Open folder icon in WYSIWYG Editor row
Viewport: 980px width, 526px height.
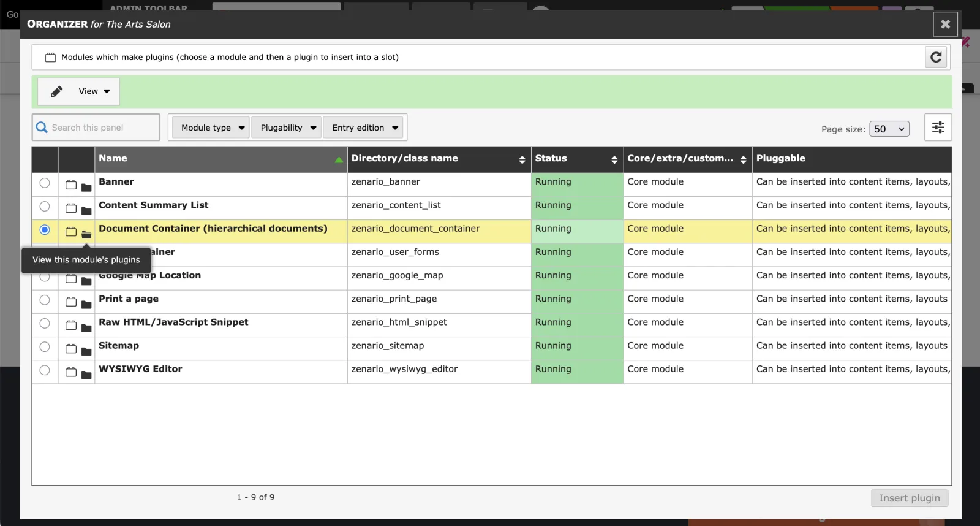tap(86, 375)
